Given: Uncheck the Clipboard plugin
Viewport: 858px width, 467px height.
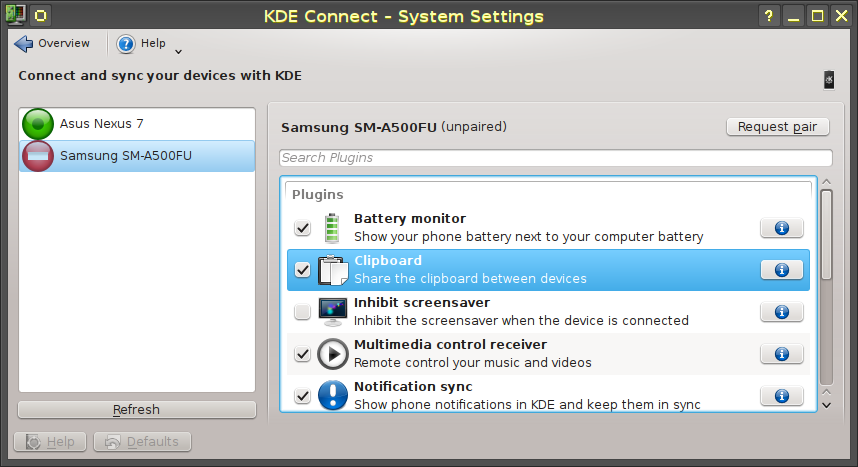Looking at the screenshot, I should click(x=303, y=270).
